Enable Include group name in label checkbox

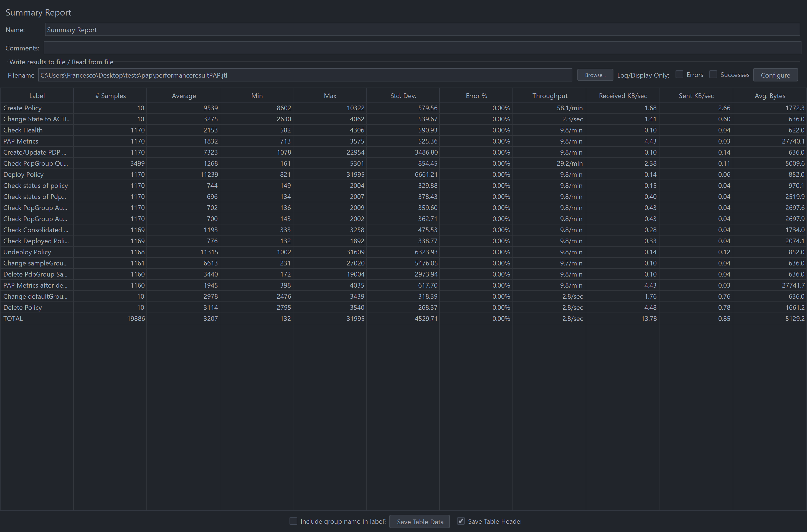[x=293, y=521]
